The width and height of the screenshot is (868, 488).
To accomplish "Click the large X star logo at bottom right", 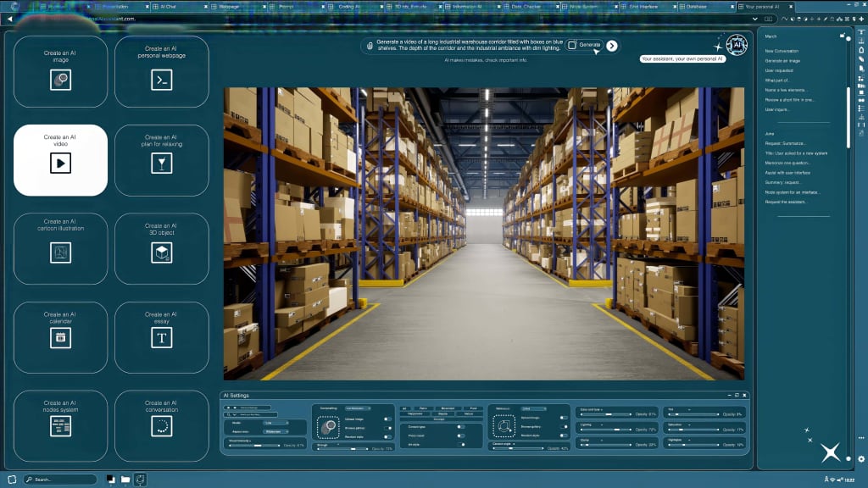I will coord(831,452).
